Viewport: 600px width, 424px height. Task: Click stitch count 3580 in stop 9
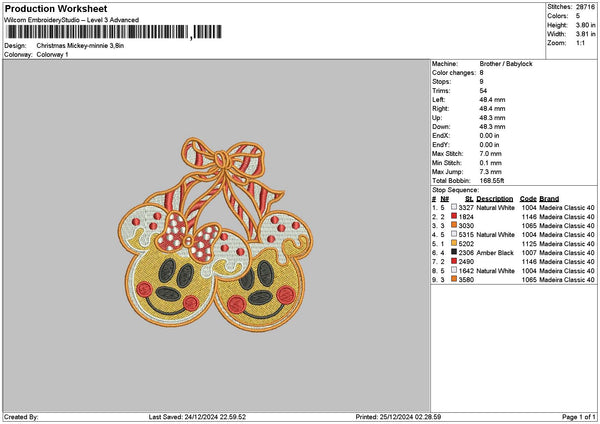[466, 280]
